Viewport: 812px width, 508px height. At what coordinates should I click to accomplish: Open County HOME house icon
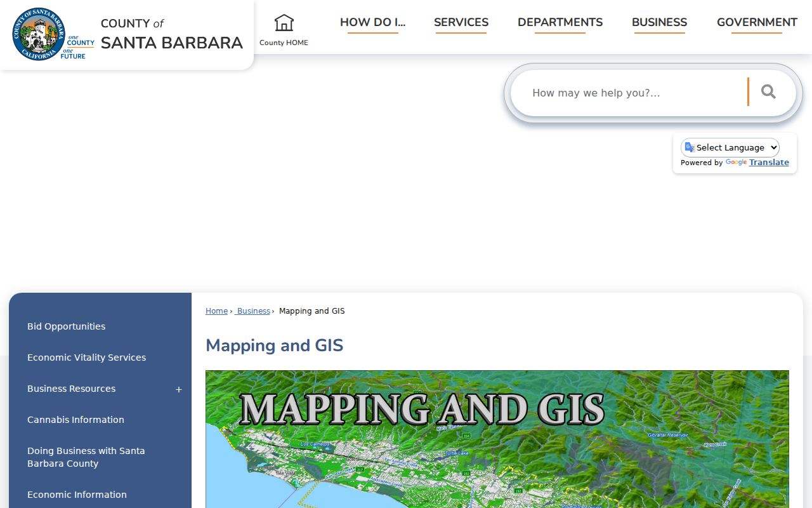pos(284,23)
